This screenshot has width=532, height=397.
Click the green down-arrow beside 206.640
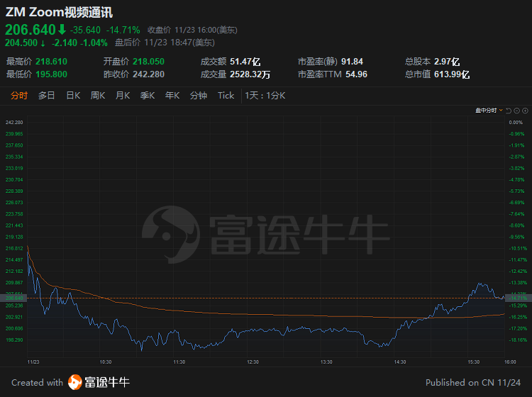(x=62, y=30)
